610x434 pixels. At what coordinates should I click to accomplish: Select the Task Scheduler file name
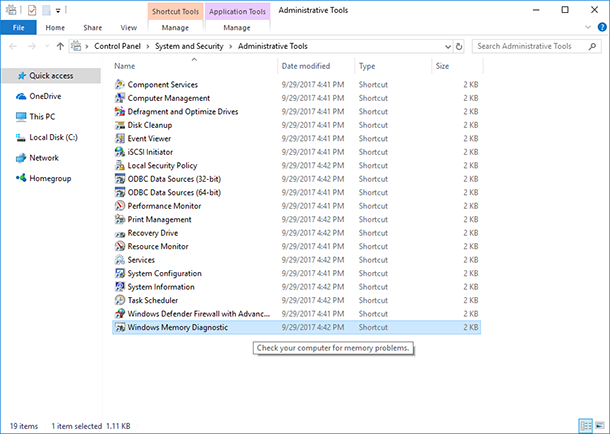pos(153,300)
